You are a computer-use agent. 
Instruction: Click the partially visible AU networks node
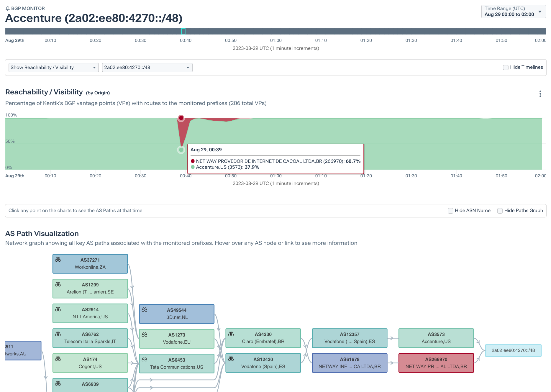click(23, 350)
